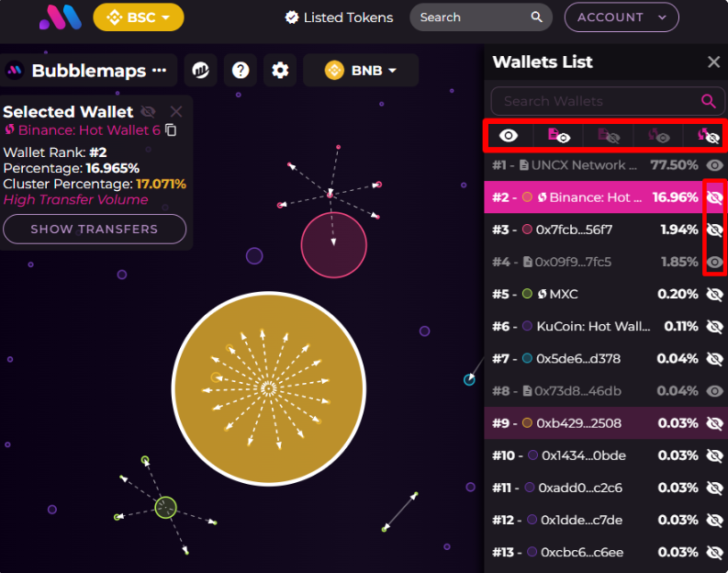The image size is (728, 573).
Task: Click the Bubblemaps logo in the header
Action: [61, 17]
